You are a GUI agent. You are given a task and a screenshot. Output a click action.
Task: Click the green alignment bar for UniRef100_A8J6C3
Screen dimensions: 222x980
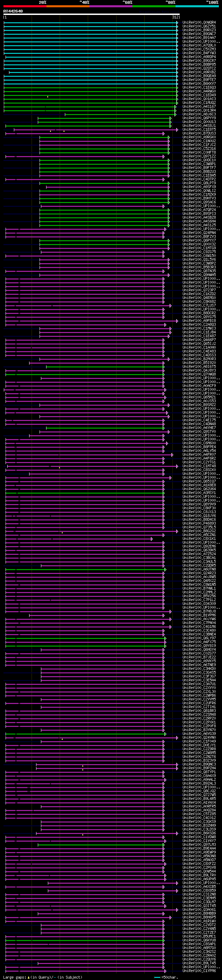click(x=120, y=114)
